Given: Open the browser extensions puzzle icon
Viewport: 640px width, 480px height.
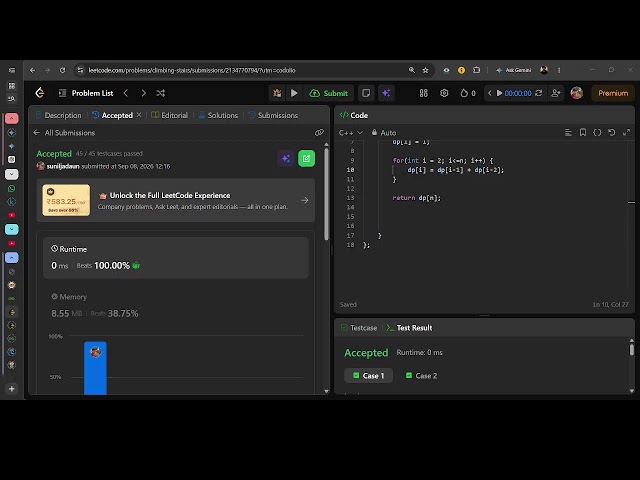Looking at the screenshot, I should (x=476, y=70).
